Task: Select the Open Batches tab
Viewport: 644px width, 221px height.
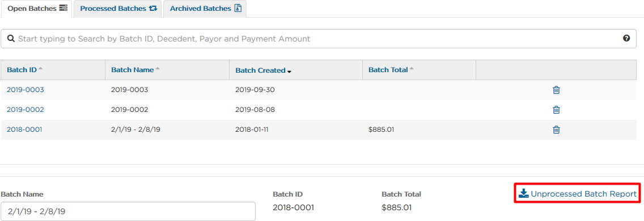Action: tap(37, 9)
